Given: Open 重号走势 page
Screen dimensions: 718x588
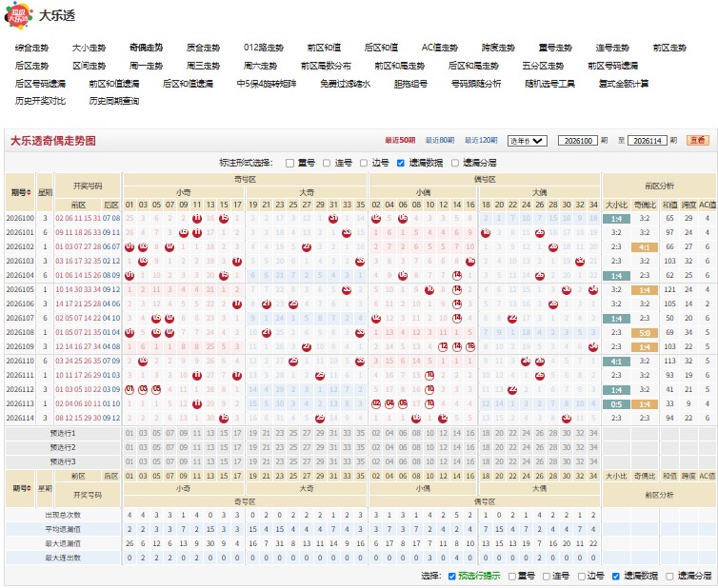Looking at the screenshot, I should click(555, 48).
